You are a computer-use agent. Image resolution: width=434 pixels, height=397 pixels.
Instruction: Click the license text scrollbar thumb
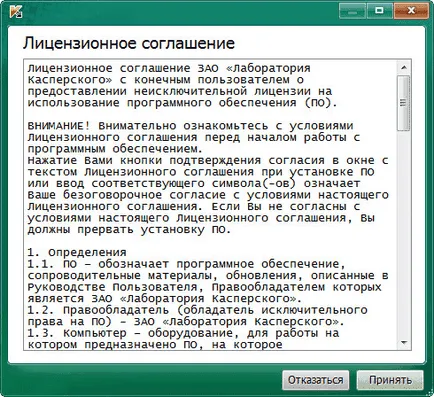[404, 103]
